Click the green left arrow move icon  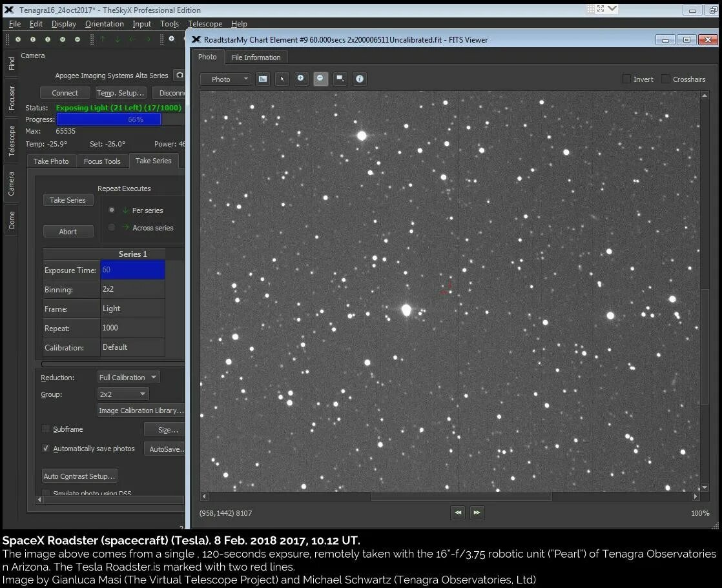[x=132, y=39]
